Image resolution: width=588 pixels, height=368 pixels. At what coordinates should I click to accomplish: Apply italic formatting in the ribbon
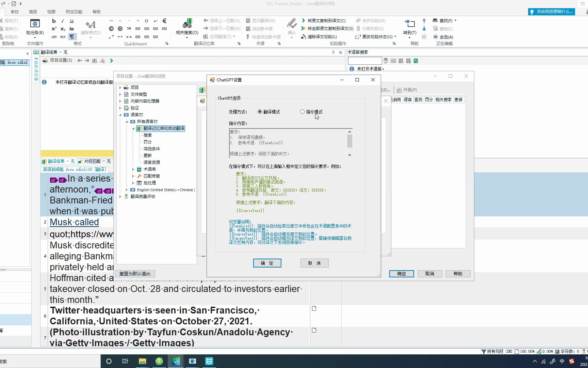(63, 21)
